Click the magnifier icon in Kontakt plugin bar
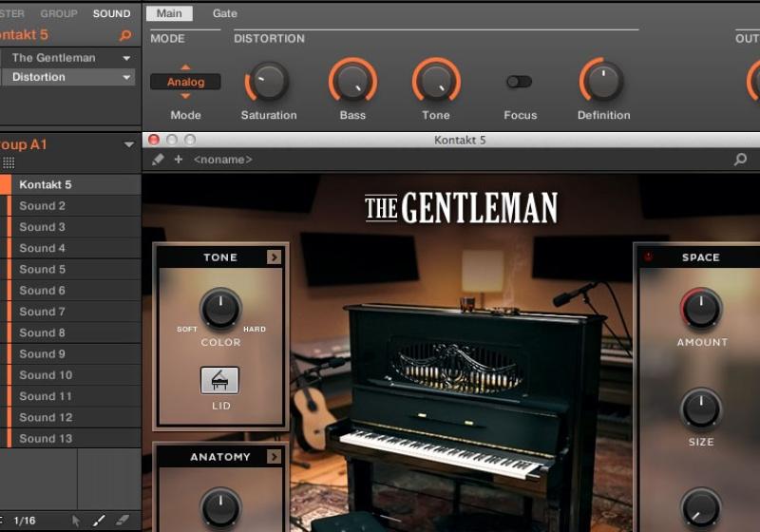 740,160
